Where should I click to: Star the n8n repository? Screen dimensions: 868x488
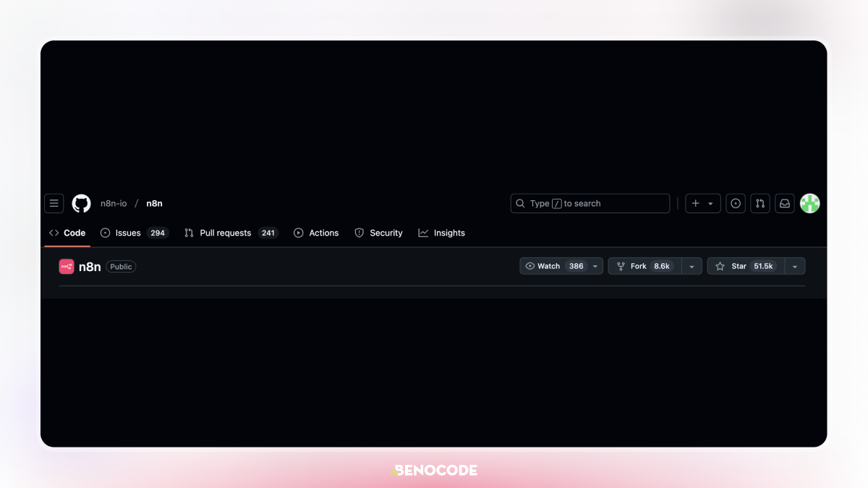coord(746,266)
